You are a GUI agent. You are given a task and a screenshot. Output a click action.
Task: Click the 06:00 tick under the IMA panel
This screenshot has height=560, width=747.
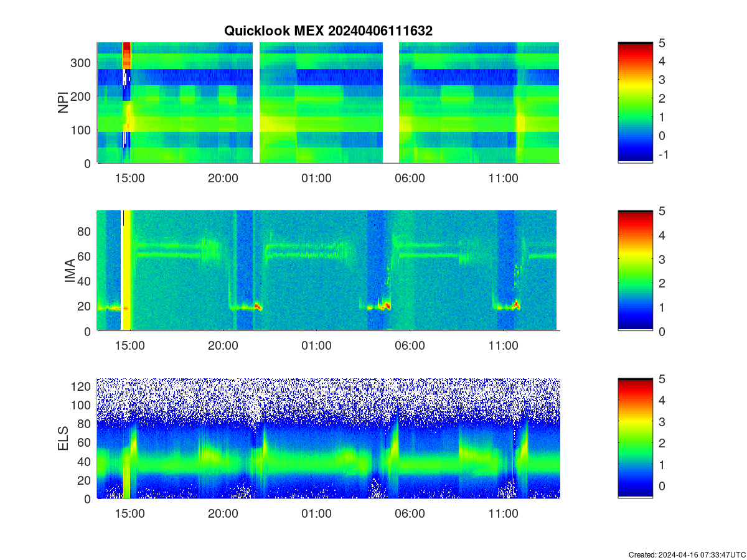410,347
